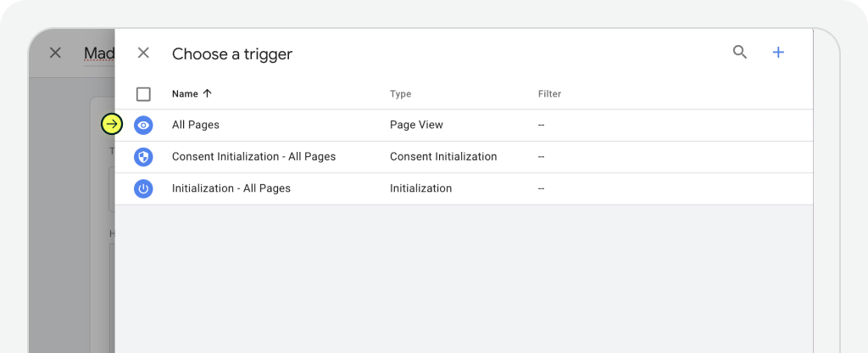Click the Page View type cell
The width and height of the screenshot is (868, 353).
(416, 126)
